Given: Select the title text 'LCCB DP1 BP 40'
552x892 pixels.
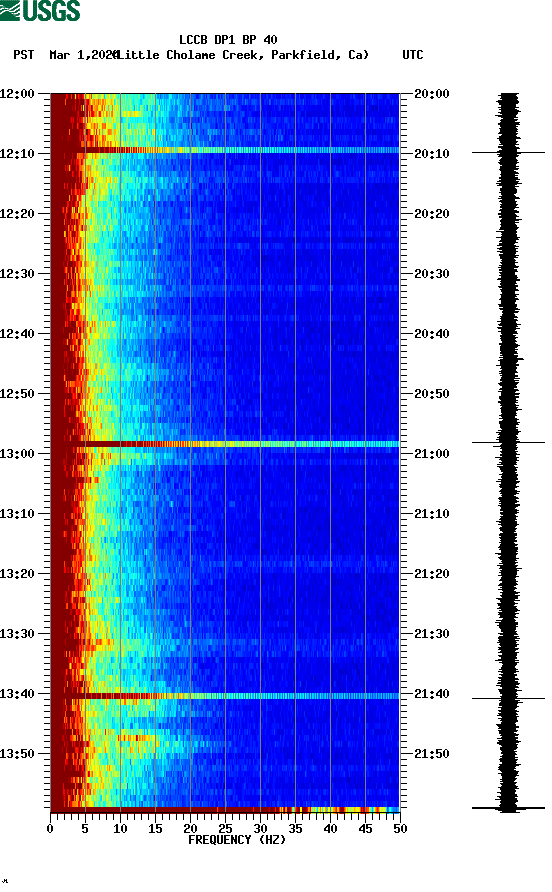Looking at the screenshot, I should pos(228,40).
